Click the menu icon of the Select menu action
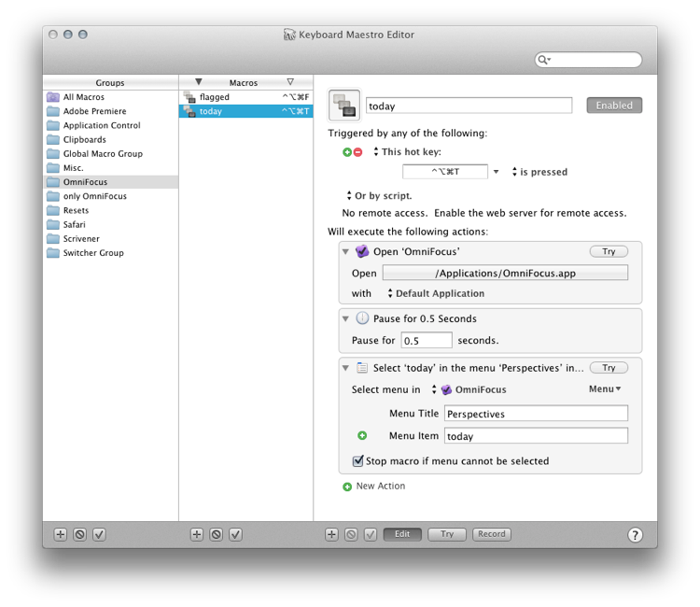Screen dimensions: 700x607 [x=362, y=368]
